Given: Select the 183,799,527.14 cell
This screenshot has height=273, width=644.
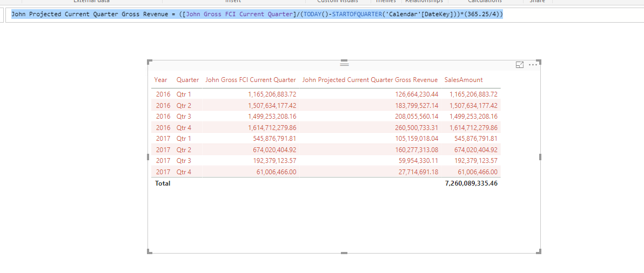Looking at the screenshot, I should tap(417, 105).
